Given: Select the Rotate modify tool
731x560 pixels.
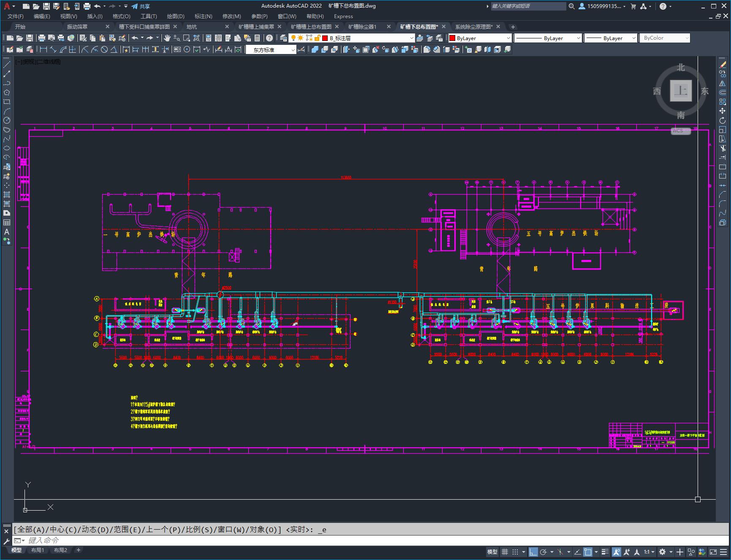Looking at the screenshot, I should (723, 120).
